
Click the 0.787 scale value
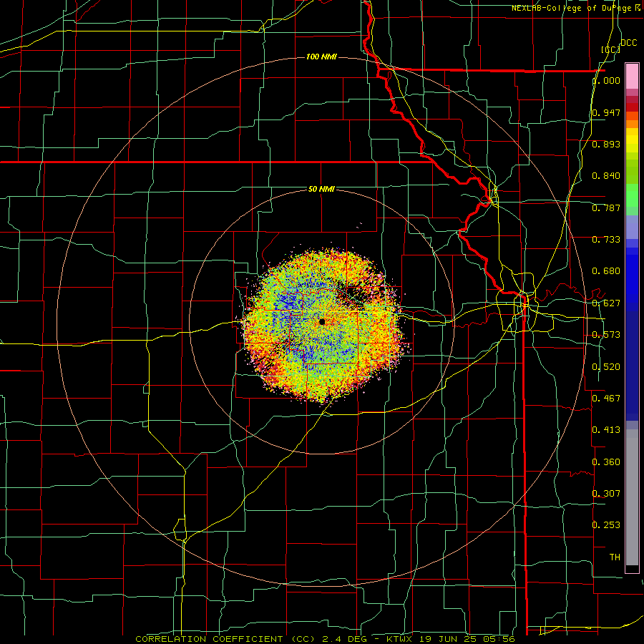pos(606,208)
